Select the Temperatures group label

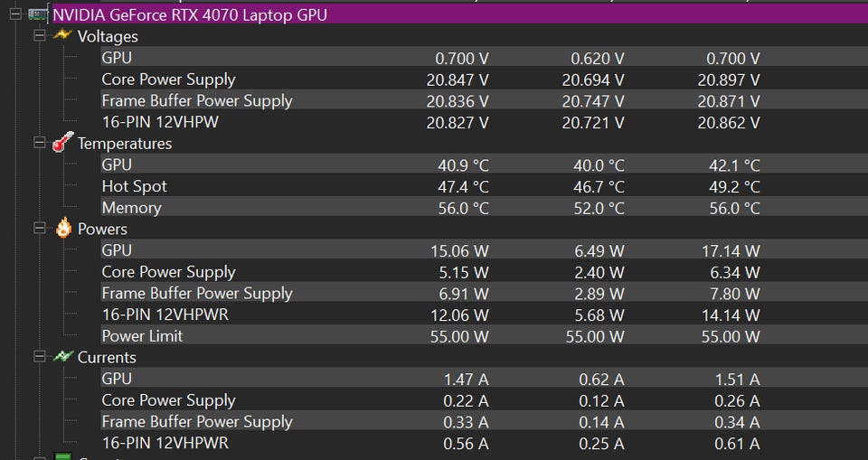[x=125, y=144]
